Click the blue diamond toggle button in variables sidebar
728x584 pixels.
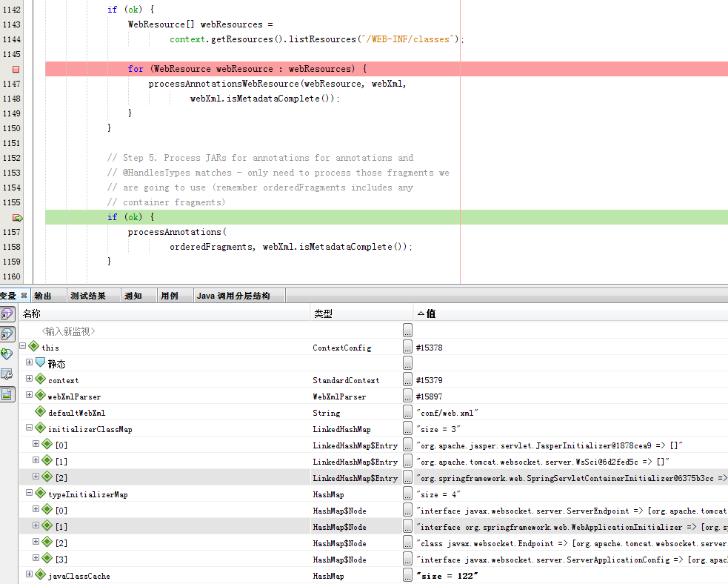(x=7, y=334)
